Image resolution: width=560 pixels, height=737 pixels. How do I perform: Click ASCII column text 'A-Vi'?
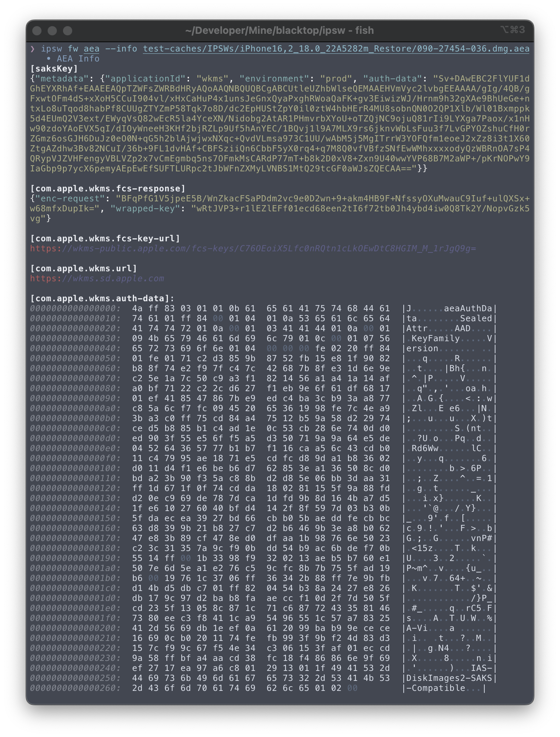417,628
